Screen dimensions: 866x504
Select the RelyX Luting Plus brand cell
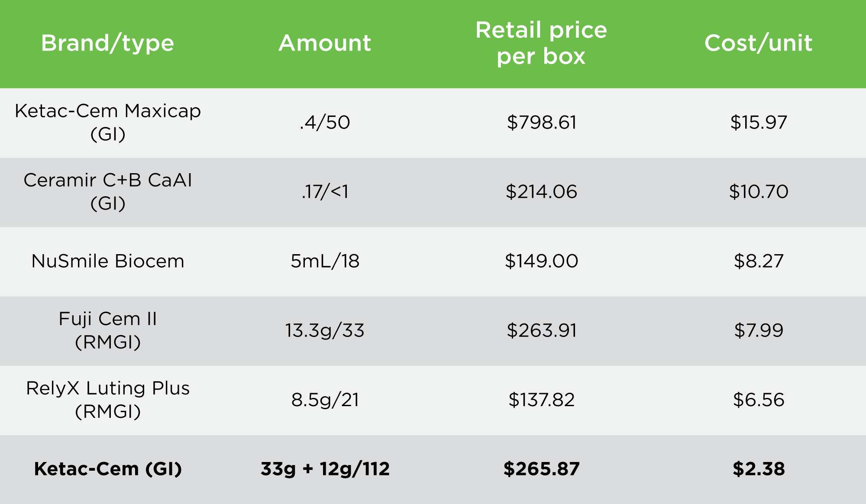pos(108,400)
